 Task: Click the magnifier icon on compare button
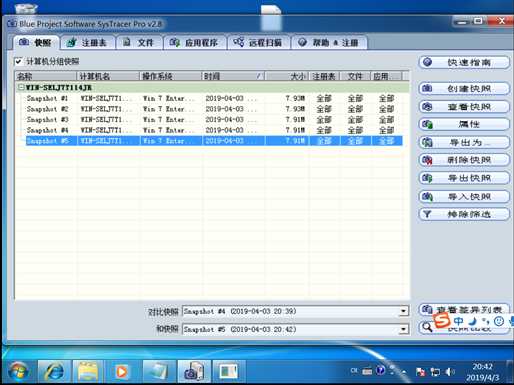tap(427, 327)
